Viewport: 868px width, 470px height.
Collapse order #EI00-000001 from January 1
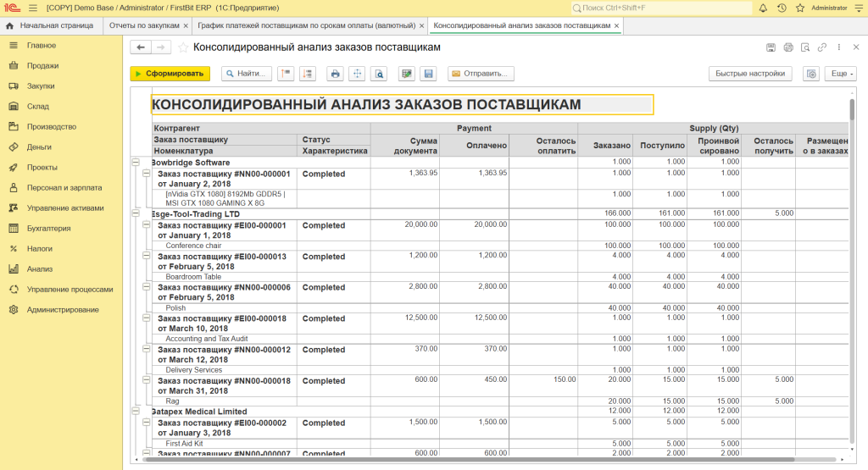pos(146,224)
